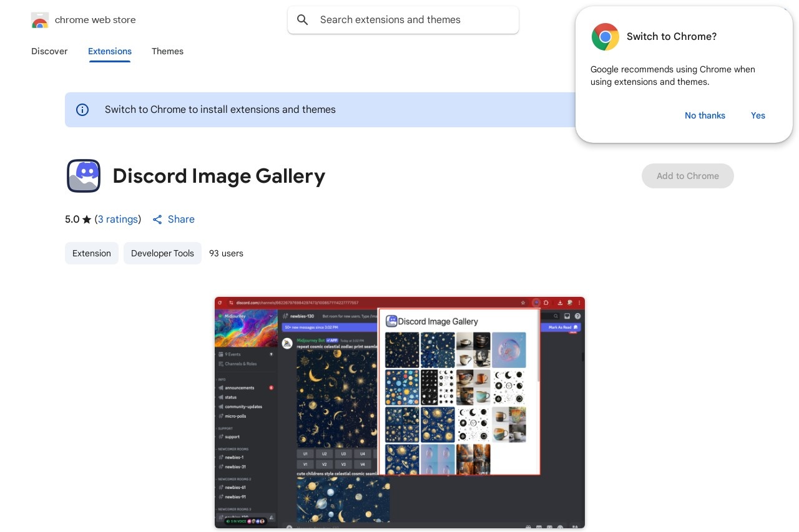
Task: Click the Discord Image Gallery extension icon
Action: 84,176
